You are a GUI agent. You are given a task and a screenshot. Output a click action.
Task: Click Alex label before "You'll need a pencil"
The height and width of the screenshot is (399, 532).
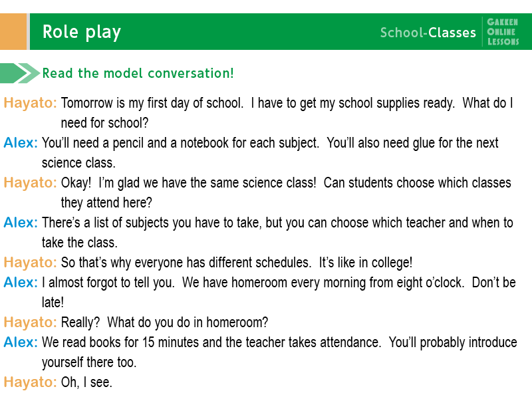click(21, 143)
